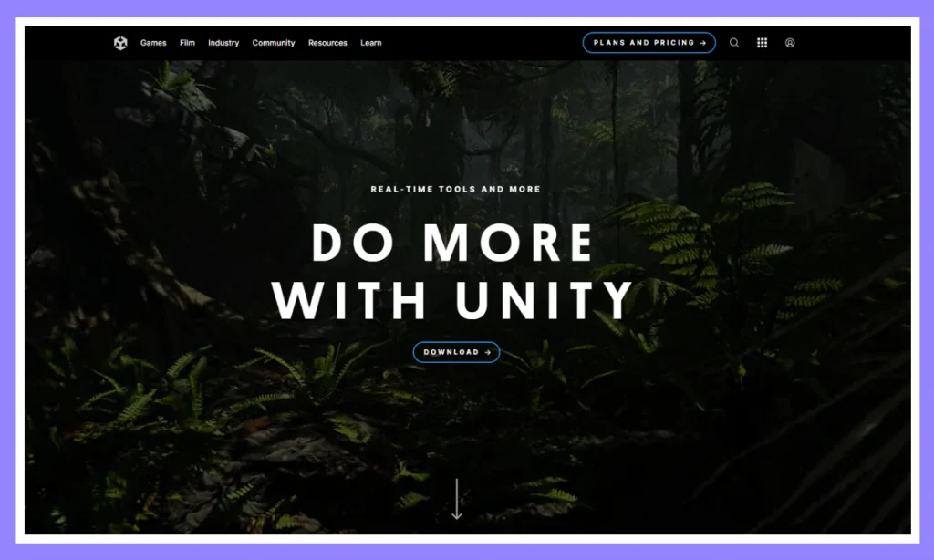The image size is (934, 560).
Task: Open the Industry menu
Action: click(x=223, y=43)
